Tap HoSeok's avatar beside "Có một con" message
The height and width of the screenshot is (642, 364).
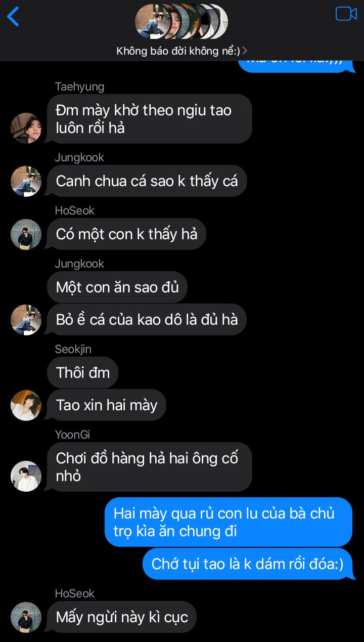(x=26, y=234)
